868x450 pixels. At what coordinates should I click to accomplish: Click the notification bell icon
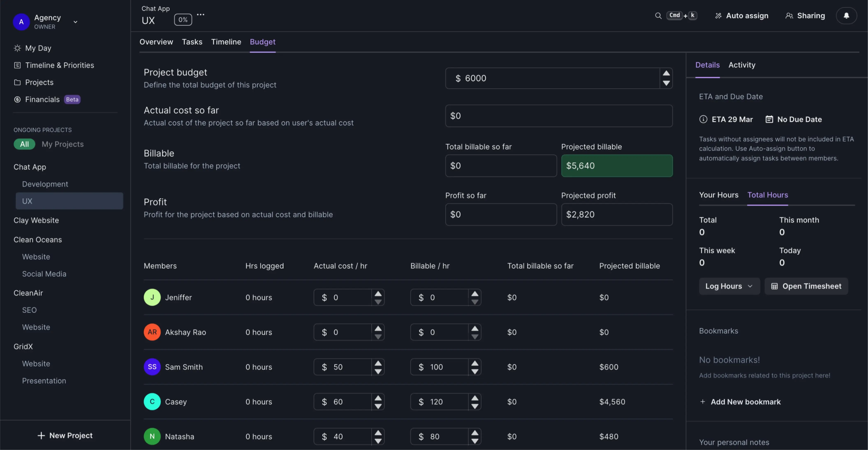coord(846,15)
